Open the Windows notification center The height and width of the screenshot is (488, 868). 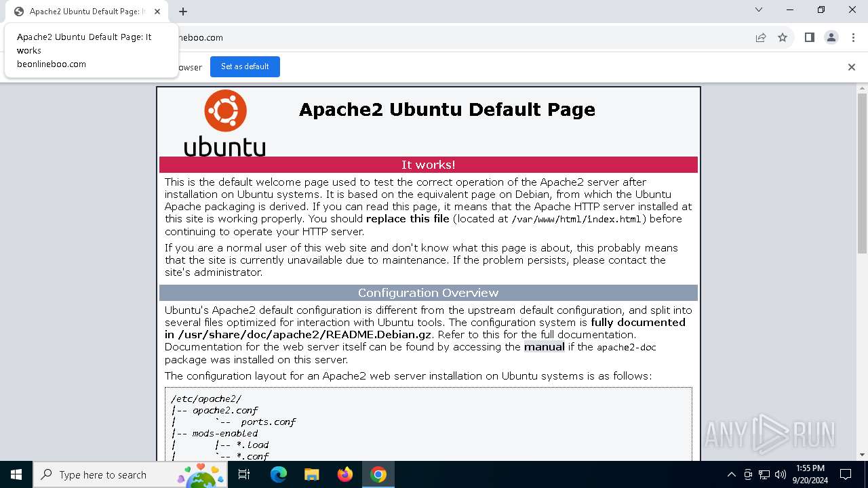click(846, 474)
